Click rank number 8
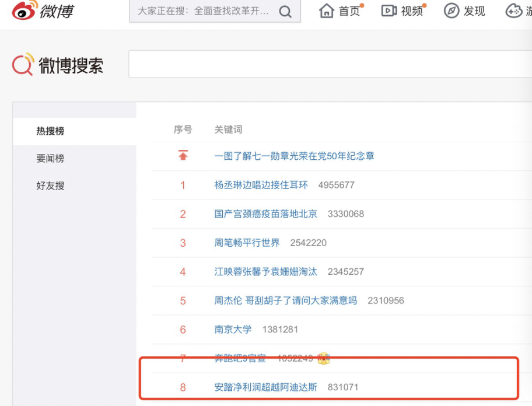The width and height of the screenshot is (532, 406). (183, 387)
